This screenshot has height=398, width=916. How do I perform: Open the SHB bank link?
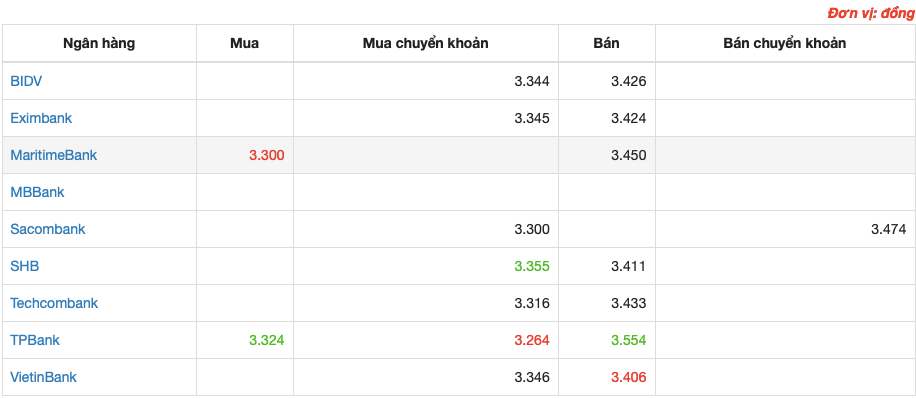[25, 266]
